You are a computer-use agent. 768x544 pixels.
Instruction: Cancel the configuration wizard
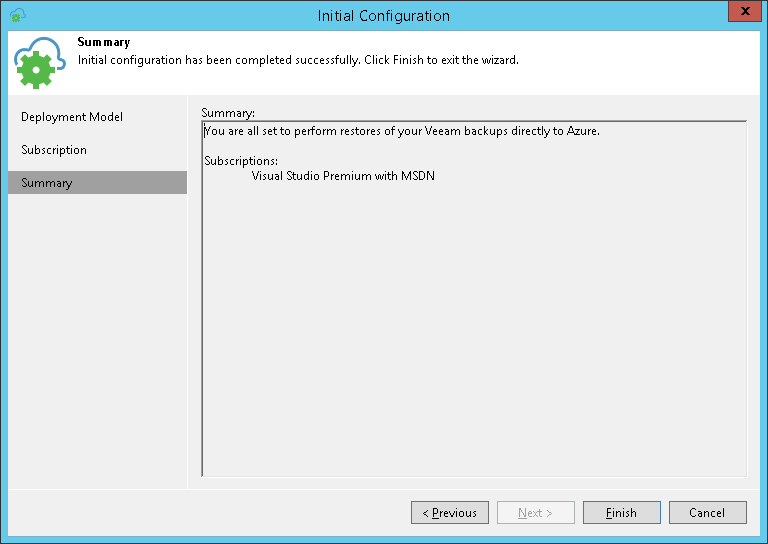(x=707, y=513)
